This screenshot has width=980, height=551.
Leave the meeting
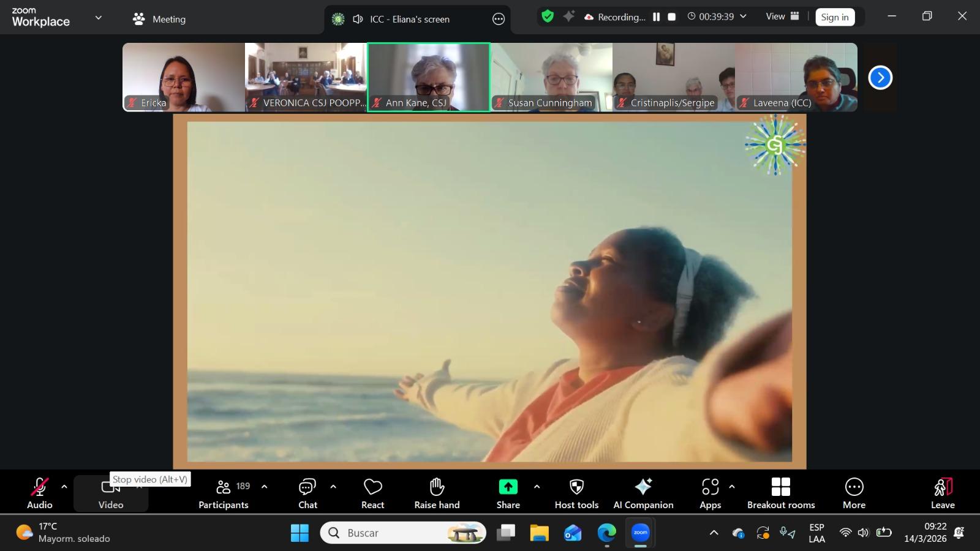(x=943, y=493)
